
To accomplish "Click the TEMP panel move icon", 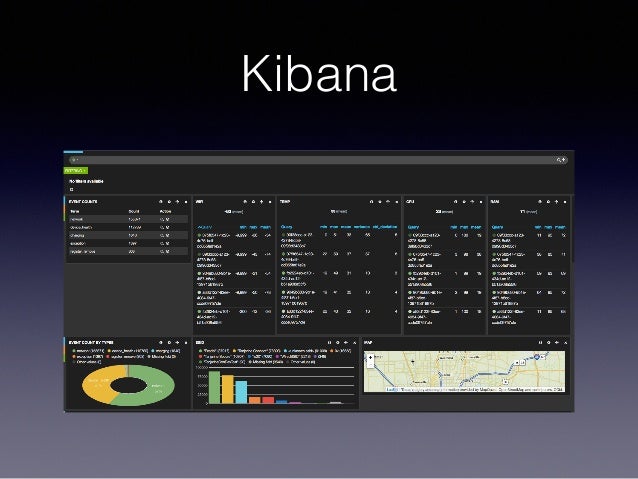I will (388, 202).
